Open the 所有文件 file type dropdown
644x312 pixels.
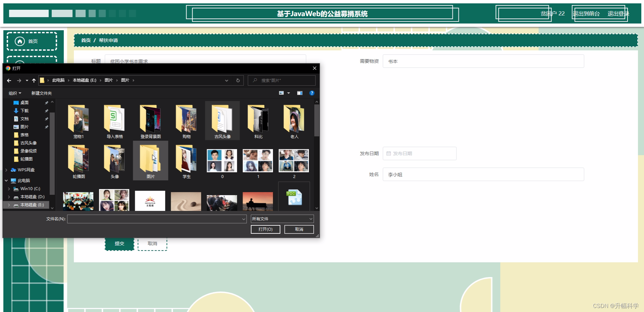282,219
